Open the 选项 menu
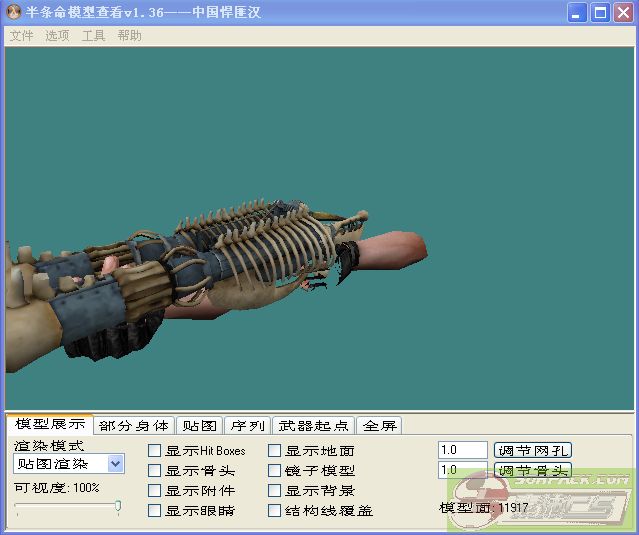Image resolution: width=639 pixels, height=535 pixels. [57, 35]
